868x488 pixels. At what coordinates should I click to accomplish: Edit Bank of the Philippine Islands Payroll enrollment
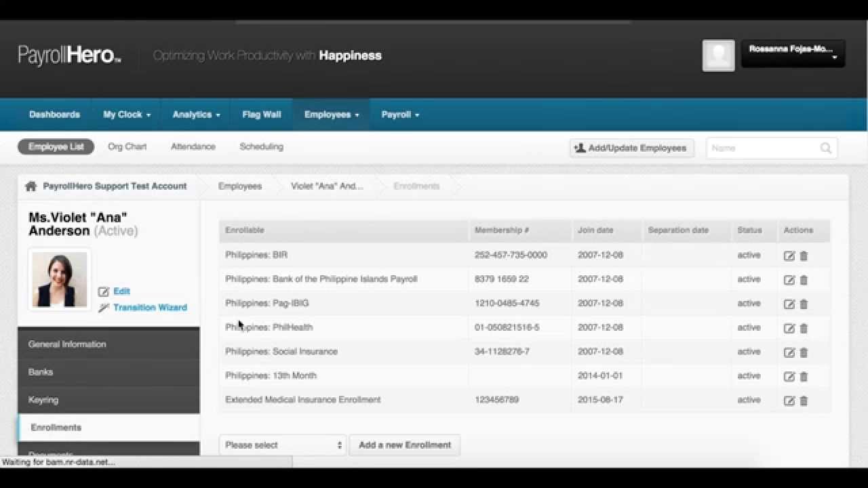(x=789, y=280)
